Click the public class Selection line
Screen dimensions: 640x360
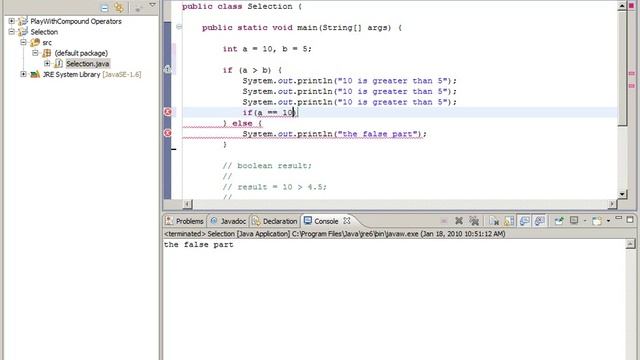coord(242,7)
